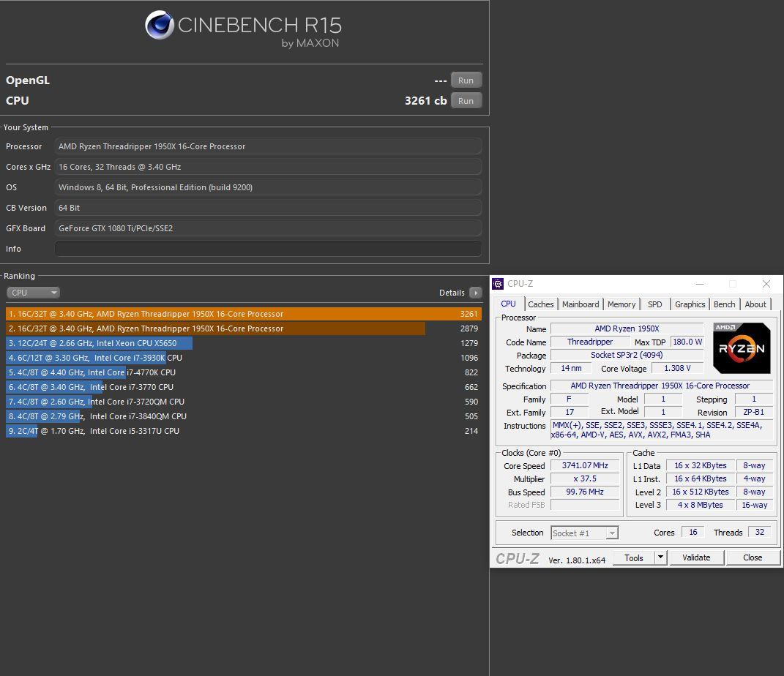Screen dimensions: 784x676
Task: Switch to the SPD tab
Action: coord(654,304)
